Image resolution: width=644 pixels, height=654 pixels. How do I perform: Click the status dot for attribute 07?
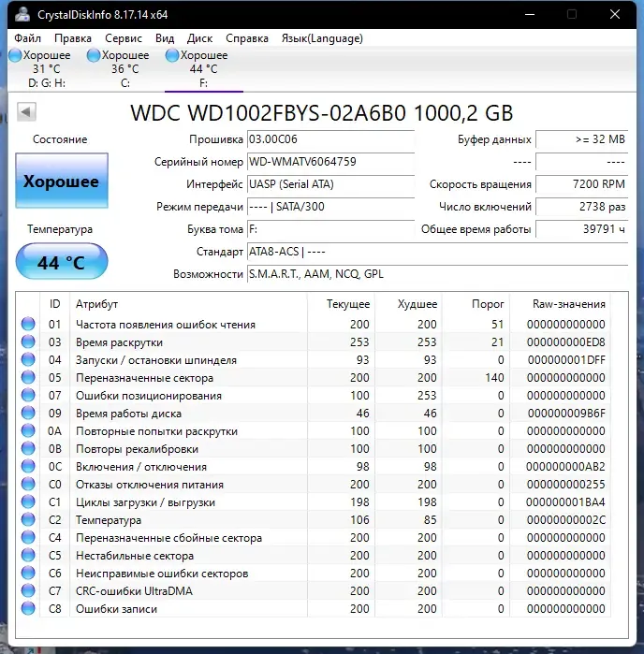tap(28, 395)
